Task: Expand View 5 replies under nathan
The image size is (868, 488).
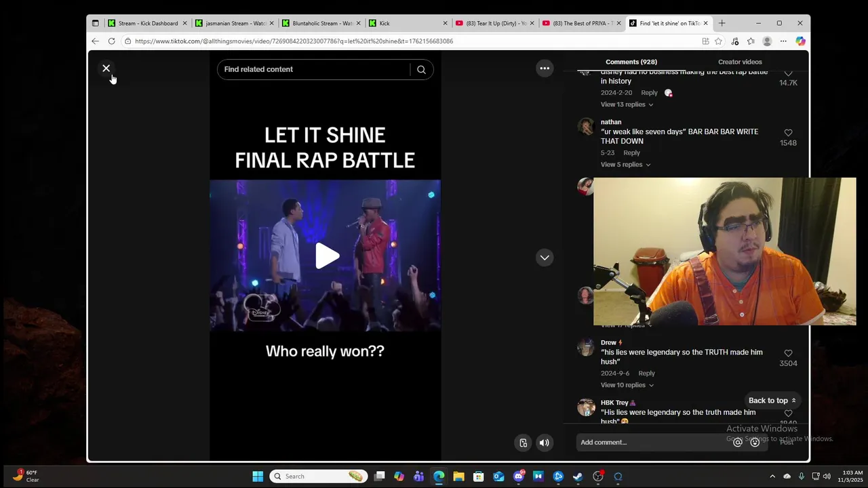Action: click(625, 165)
